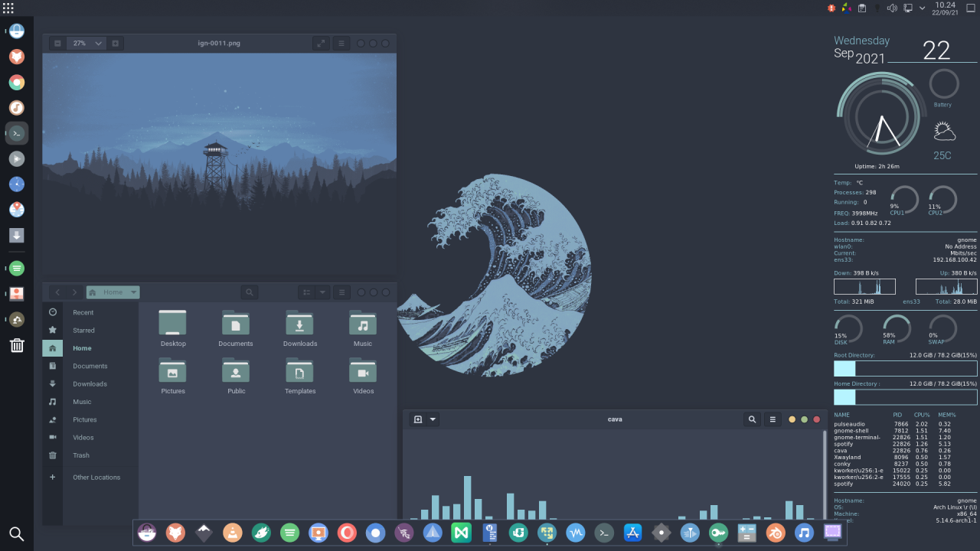Zoom in on ign-0011.png image
The image size is (980, 551).
[x=116, y=44]
